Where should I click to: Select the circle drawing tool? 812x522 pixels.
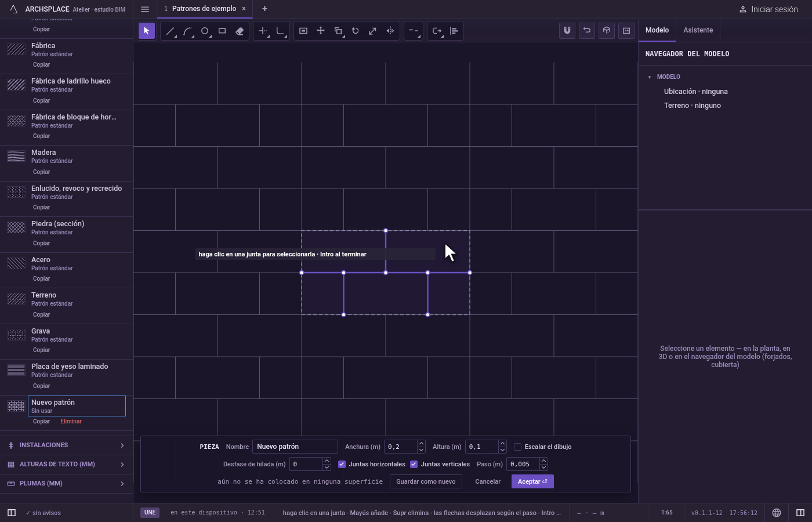point(205,31)
